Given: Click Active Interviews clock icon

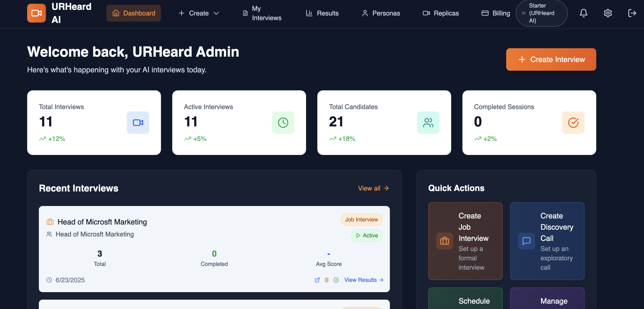Looking at the screenshot, I should tap(283, 122).
